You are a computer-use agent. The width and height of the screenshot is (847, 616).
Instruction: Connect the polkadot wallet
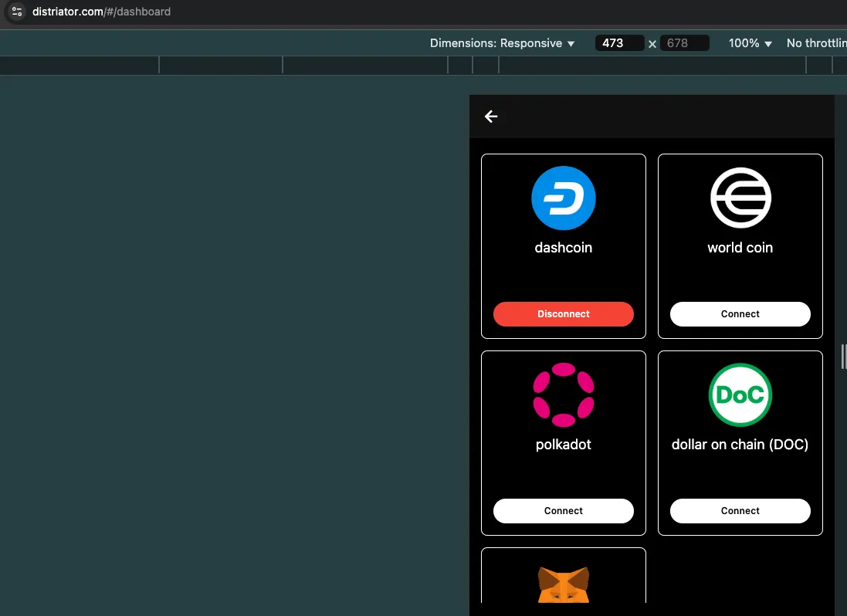click(564, 511)
